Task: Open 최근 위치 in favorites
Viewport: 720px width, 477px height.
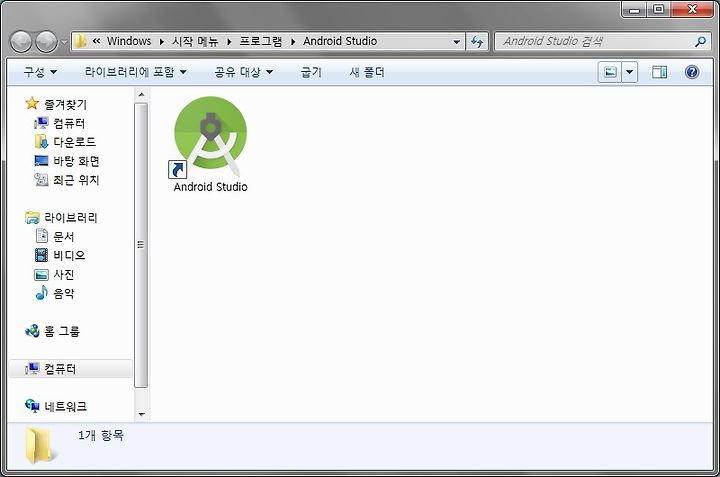Action: [76, 180]
